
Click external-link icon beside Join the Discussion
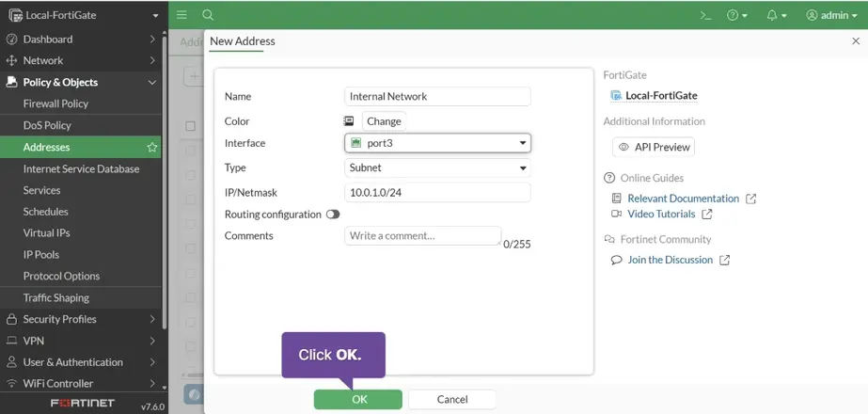[x=724, y=260]
